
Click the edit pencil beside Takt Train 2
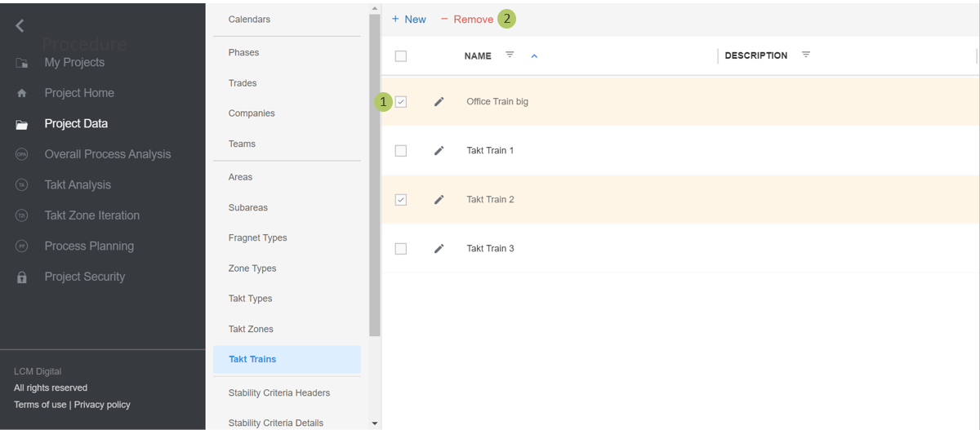point(439,200)
